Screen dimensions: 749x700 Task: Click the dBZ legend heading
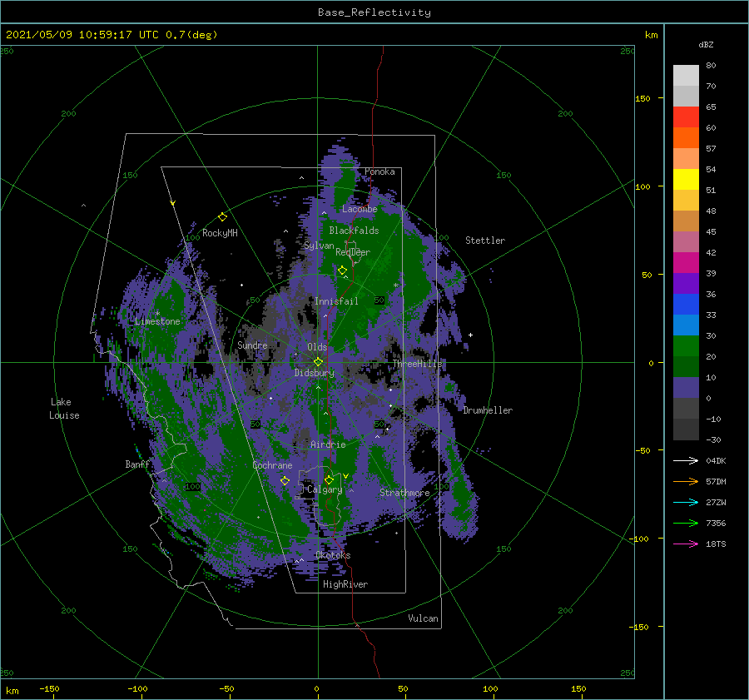[x=706, y=45]
